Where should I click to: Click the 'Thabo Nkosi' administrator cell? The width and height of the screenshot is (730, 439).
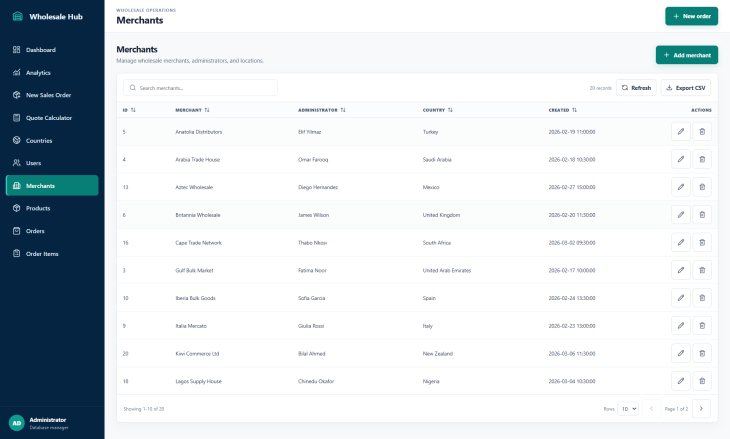[312, 243]
